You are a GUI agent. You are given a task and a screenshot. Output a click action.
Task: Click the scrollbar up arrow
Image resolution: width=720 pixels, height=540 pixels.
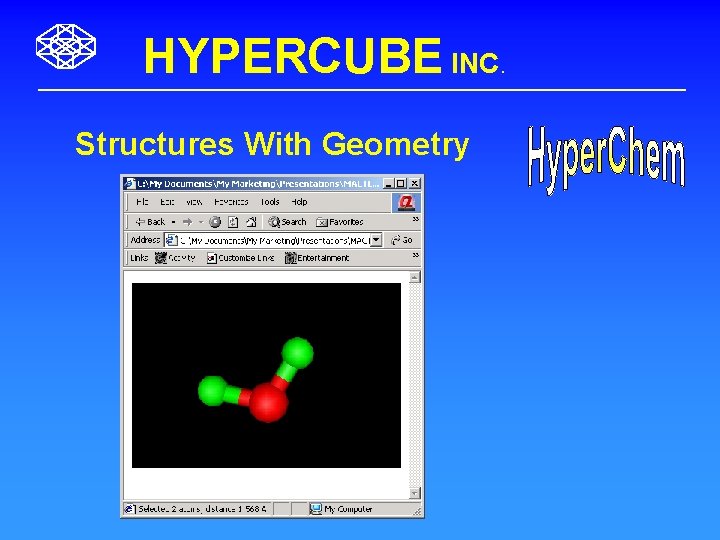[x=414, y=277]
